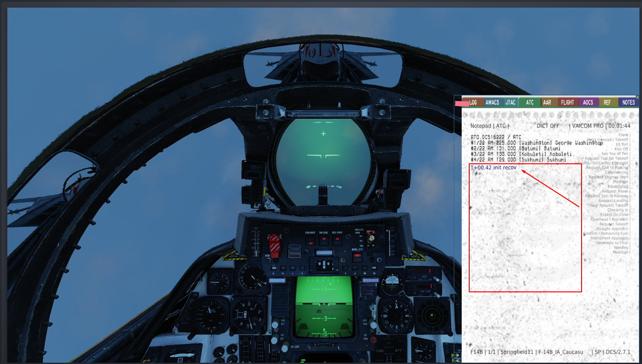
Task: Select weapon station 1A switch
Action: point(273,268)
